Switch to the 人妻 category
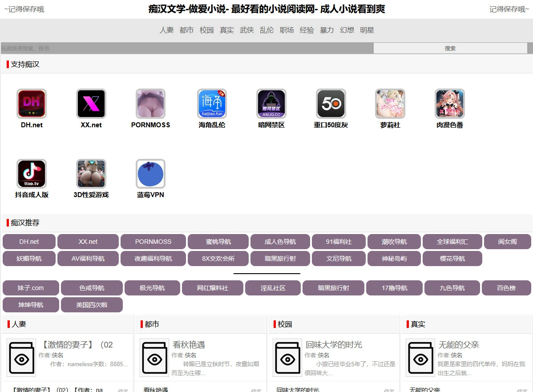533x392 pixels. [x=166, y=30]
